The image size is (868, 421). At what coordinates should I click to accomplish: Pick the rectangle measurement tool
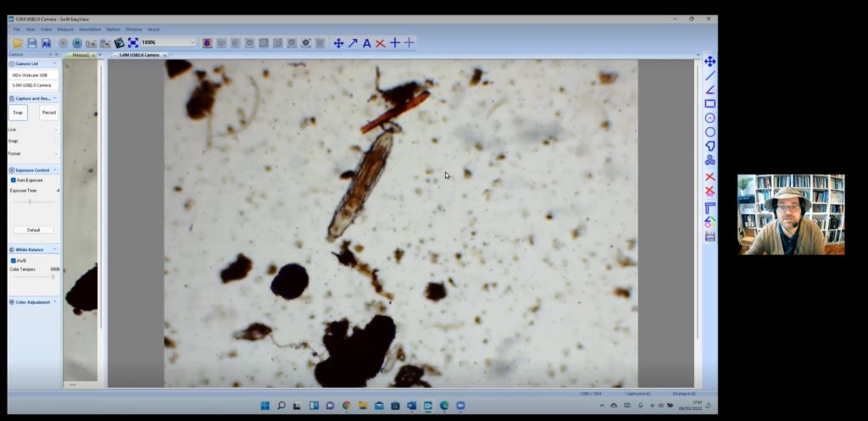(x=709, y=103)
